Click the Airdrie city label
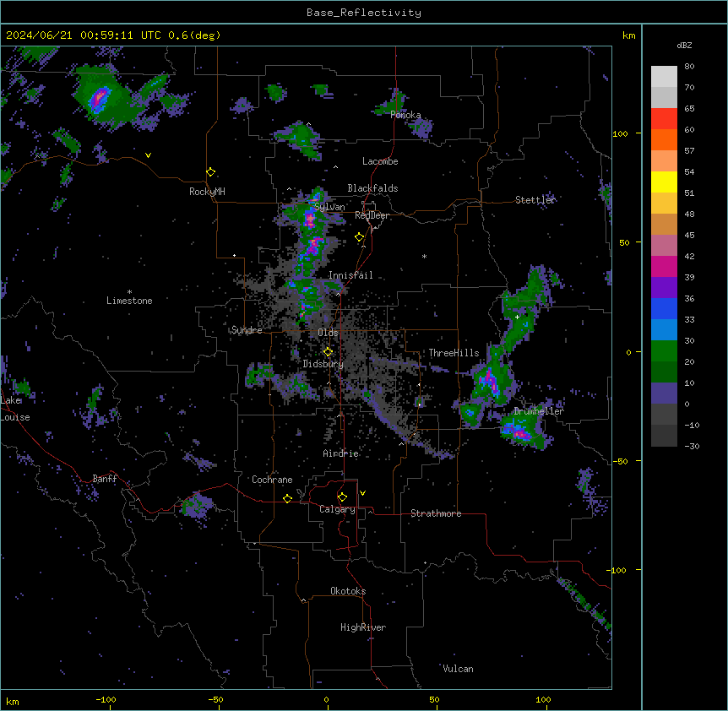Image resolution: width=728 pixels, height=711 pixels. click(x=341, y=453)
